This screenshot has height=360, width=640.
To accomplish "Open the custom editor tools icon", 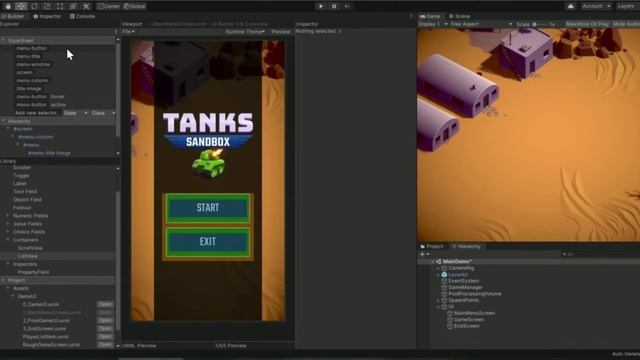I will [x=86, y=6].
